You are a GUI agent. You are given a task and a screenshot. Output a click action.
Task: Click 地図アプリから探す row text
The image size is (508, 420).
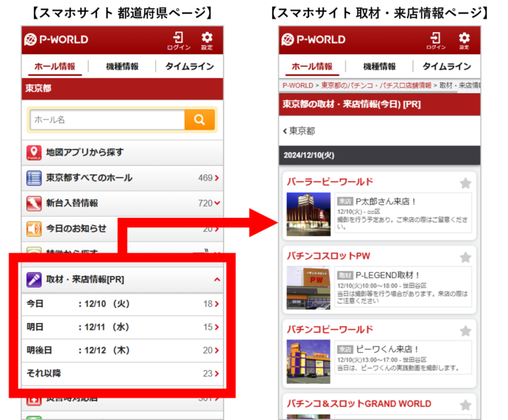coord(85,152)
